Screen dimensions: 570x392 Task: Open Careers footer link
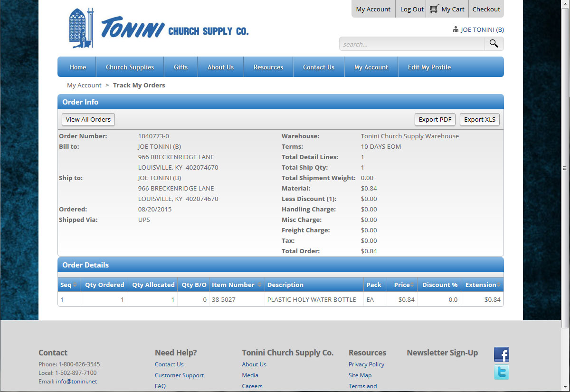252,386
